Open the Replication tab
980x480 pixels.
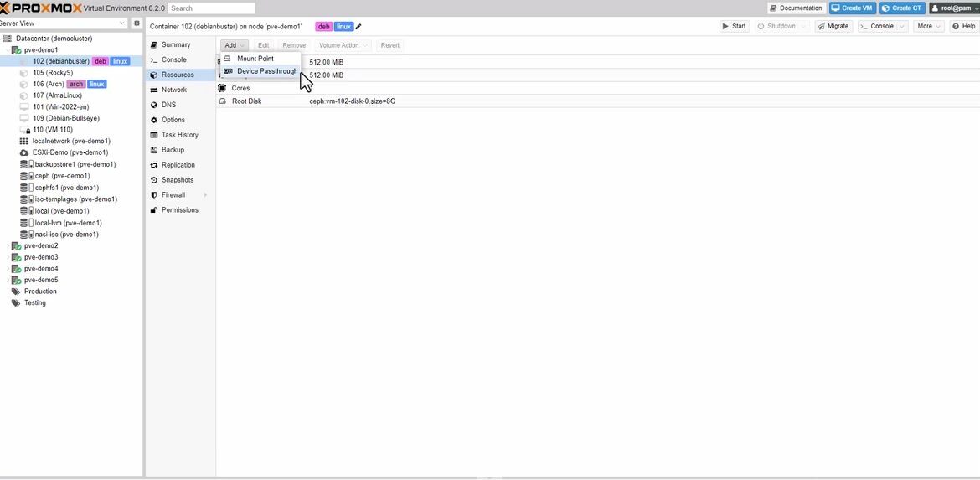(180, 165)
